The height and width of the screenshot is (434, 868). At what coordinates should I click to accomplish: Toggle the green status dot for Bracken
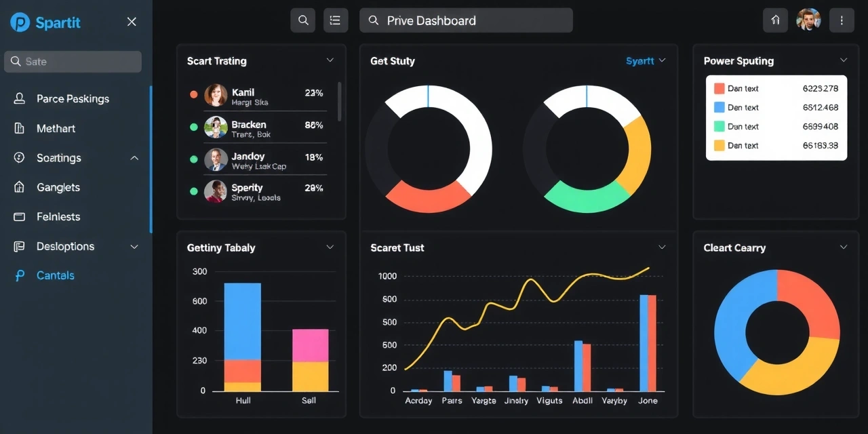[194, 127]
